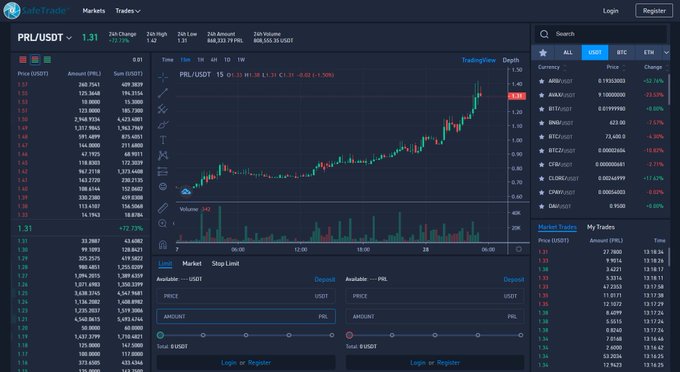Viewport: 680px width, 372px height.
Task: Favorite the ARB/USDT pair star
Action: (541, 81)
